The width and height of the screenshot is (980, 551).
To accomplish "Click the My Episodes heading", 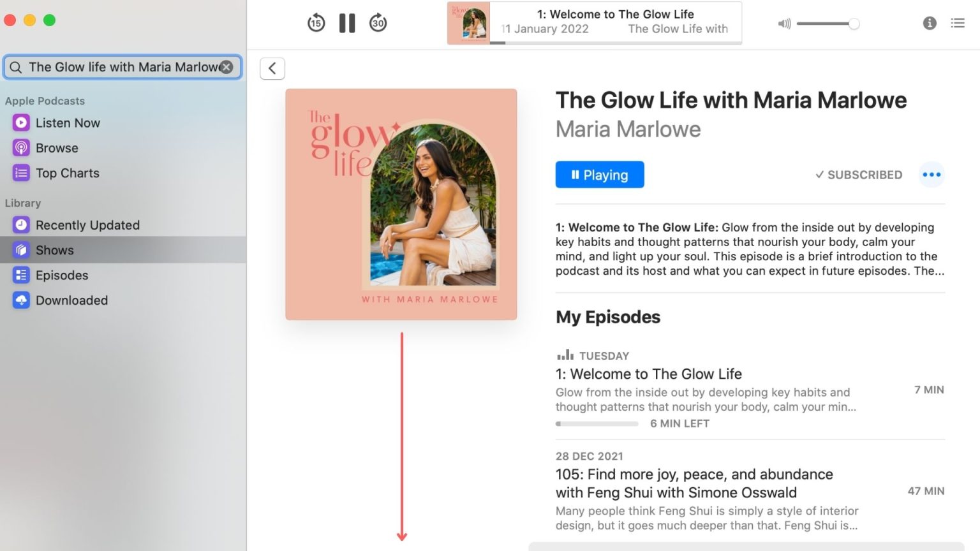I will (x=608, y=317).
